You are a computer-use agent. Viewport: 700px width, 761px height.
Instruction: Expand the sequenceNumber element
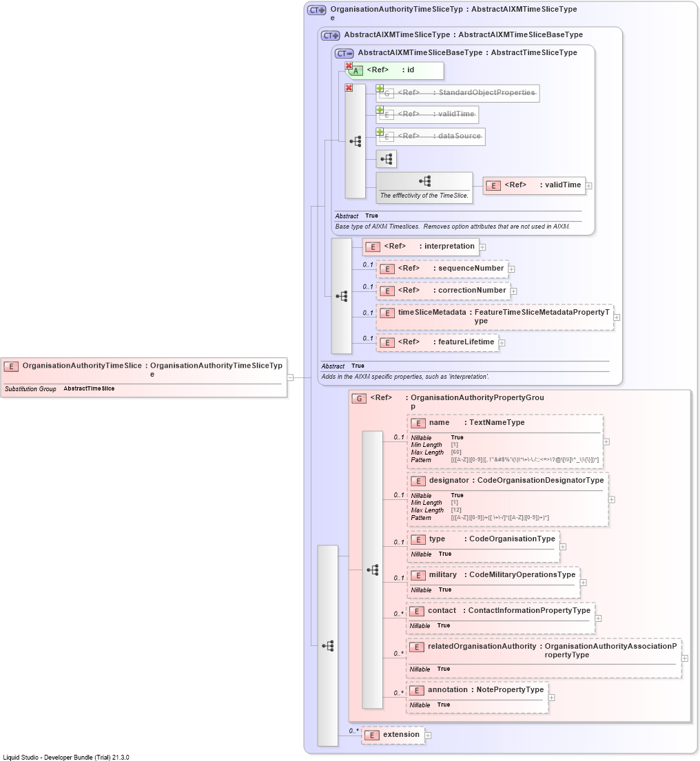point(511,269)
